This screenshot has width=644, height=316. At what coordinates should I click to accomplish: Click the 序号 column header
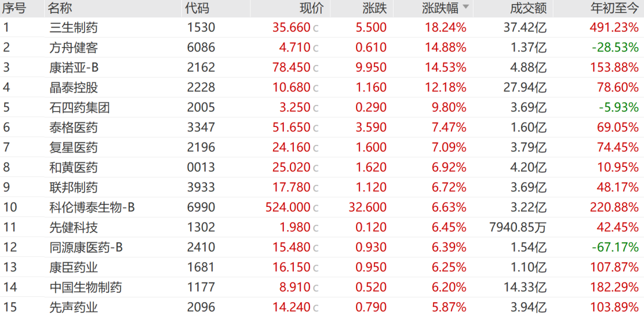tap(14, 8)
